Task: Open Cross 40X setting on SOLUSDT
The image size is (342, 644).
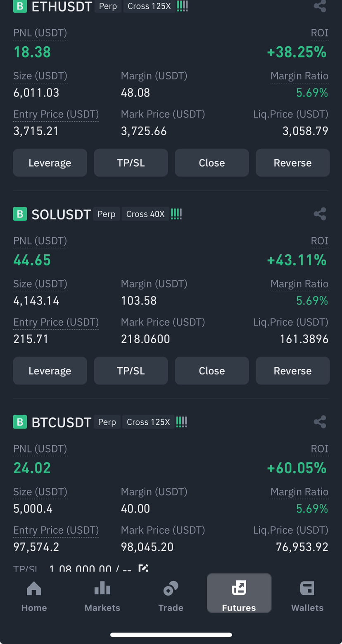Action: point(145,214)
